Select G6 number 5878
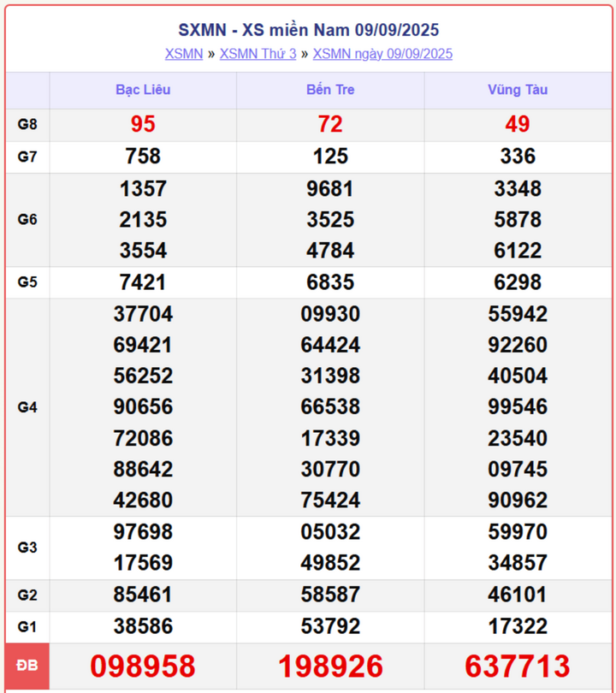 pyautogui.click(x=518, y=220)
